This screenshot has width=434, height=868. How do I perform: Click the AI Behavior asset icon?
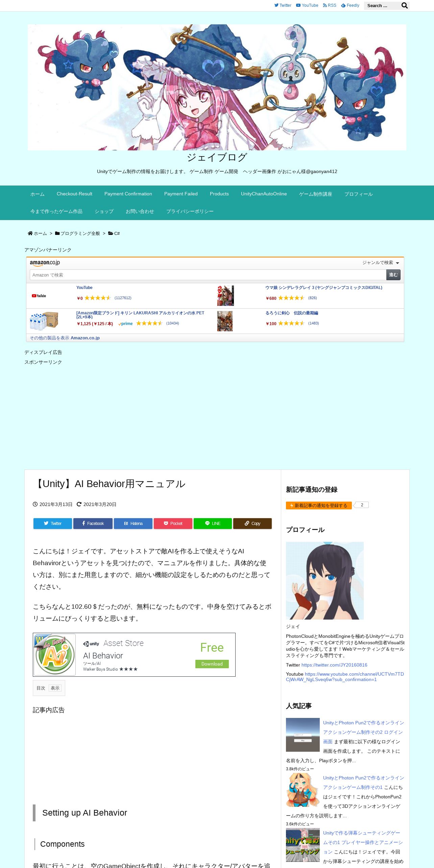point(55,655)
